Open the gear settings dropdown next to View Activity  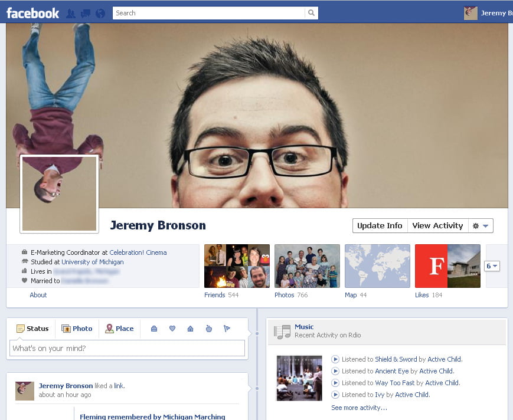tap(480, 226)
